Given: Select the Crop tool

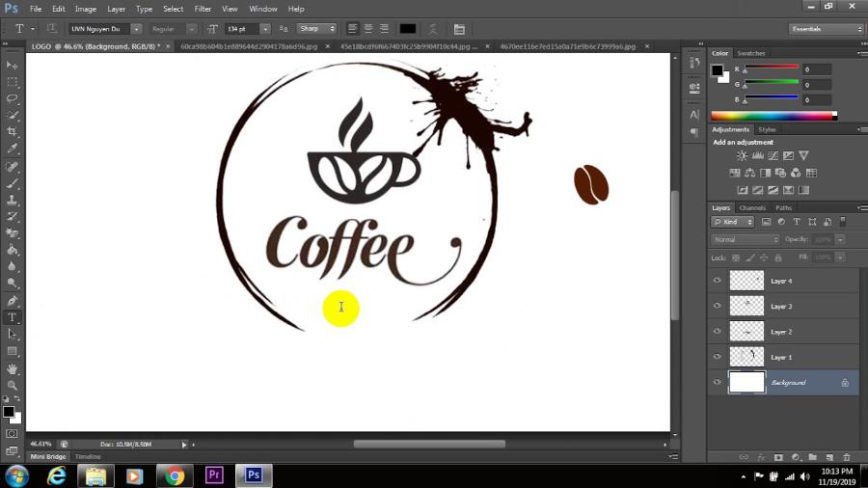Looking at the screenshot, I should (13, 131).
